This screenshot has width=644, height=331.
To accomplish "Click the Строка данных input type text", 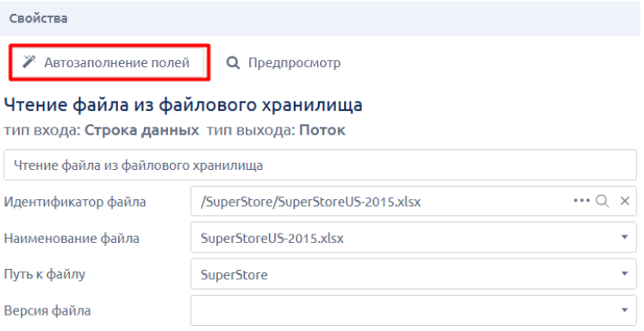I will click(141, 130).
